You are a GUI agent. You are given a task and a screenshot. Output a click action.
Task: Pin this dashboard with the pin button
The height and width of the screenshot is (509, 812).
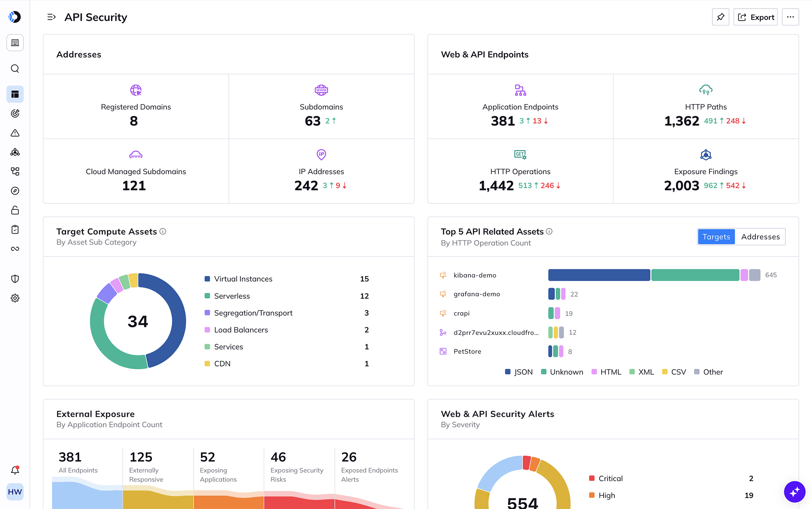pos(721,17)
